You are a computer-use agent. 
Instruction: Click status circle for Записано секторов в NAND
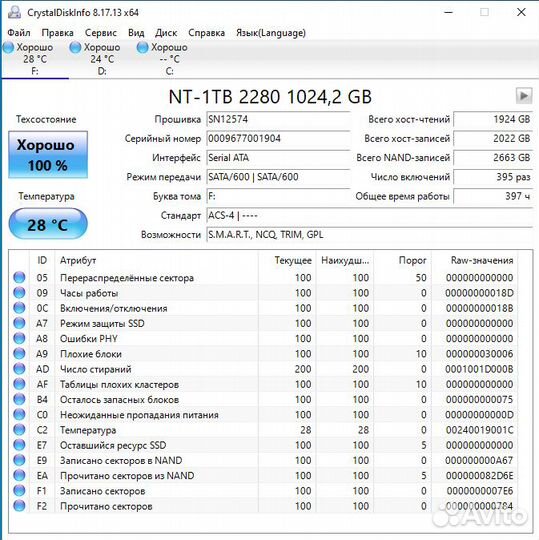19,460
